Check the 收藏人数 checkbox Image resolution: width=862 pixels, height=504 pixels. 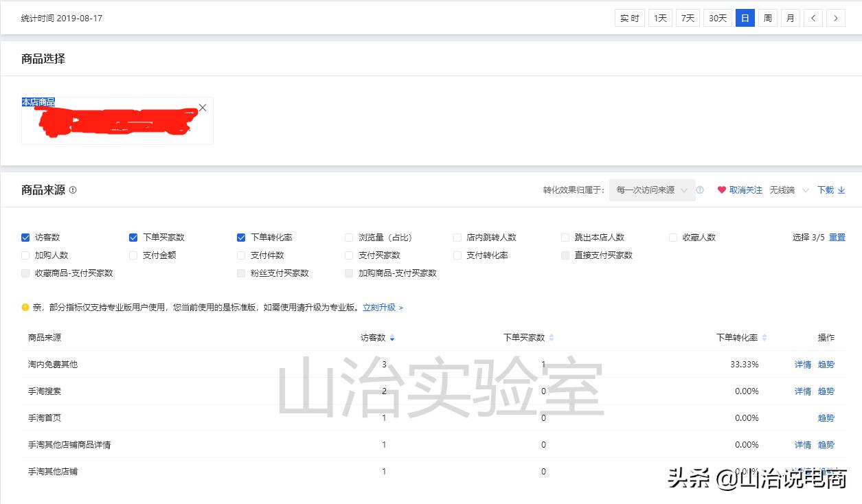[x=672, y=237]
